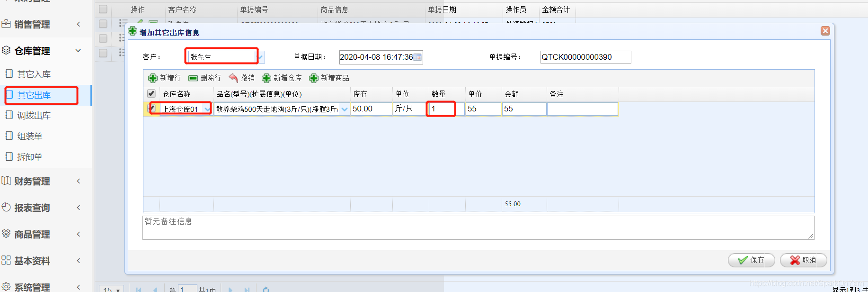868x292 pixels.
Task: Click the 金额 field containing 55
Action: pos(524,109)
